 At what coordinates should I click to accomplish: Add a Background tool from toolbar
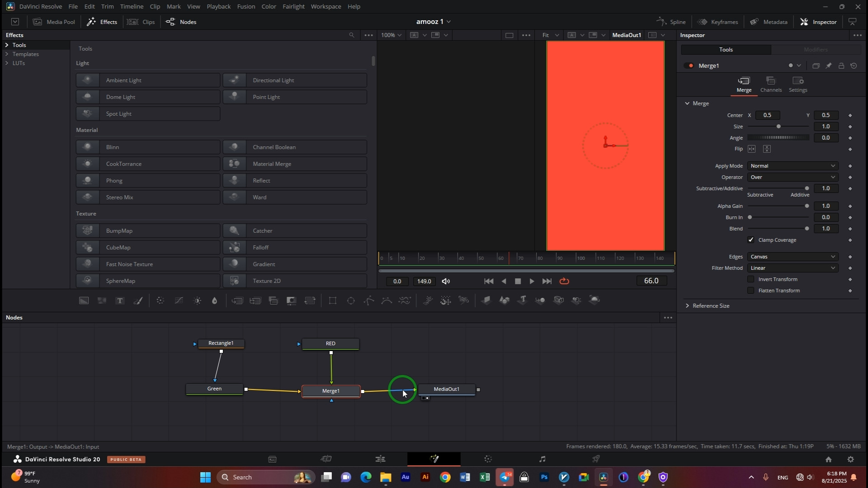(x=84, y=300)
